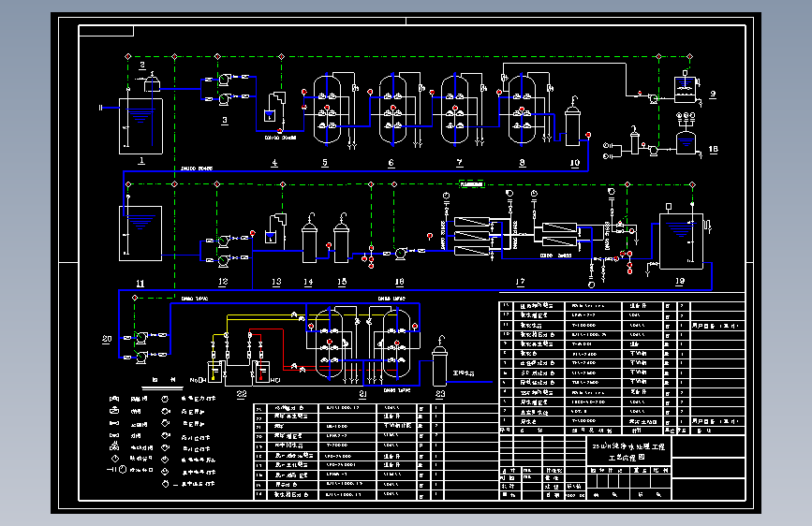Click the dosing unit numbered 13
This screenshot has height=526, width=812.
[275, 228]
